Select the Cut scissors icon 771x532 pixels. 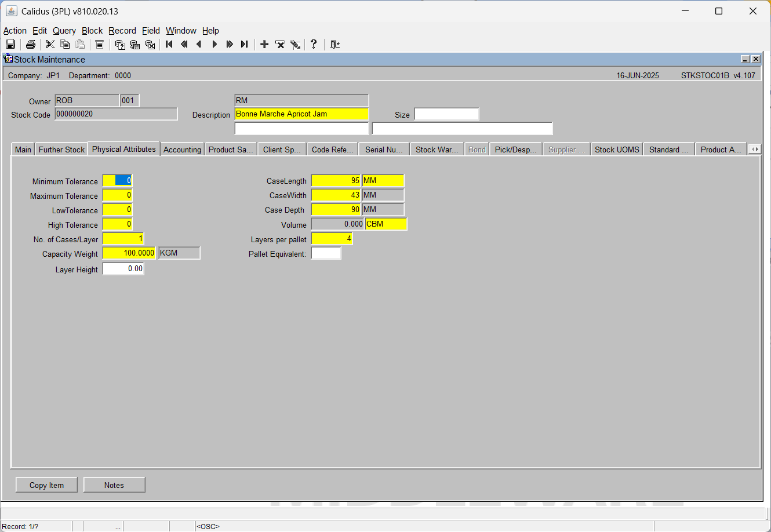coord(50,45)
